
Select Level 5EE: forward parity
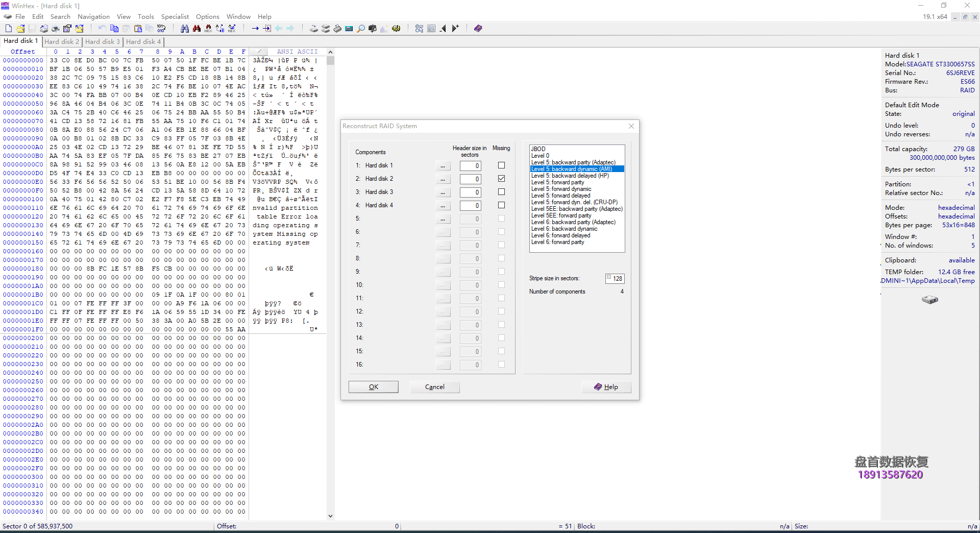577,215
